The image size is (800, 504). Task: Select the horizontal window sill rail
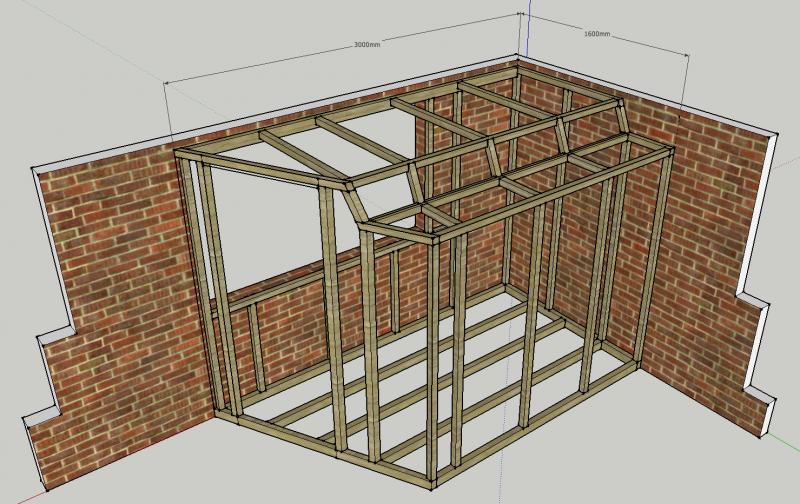pyautogui.click(x=272, y=292)
